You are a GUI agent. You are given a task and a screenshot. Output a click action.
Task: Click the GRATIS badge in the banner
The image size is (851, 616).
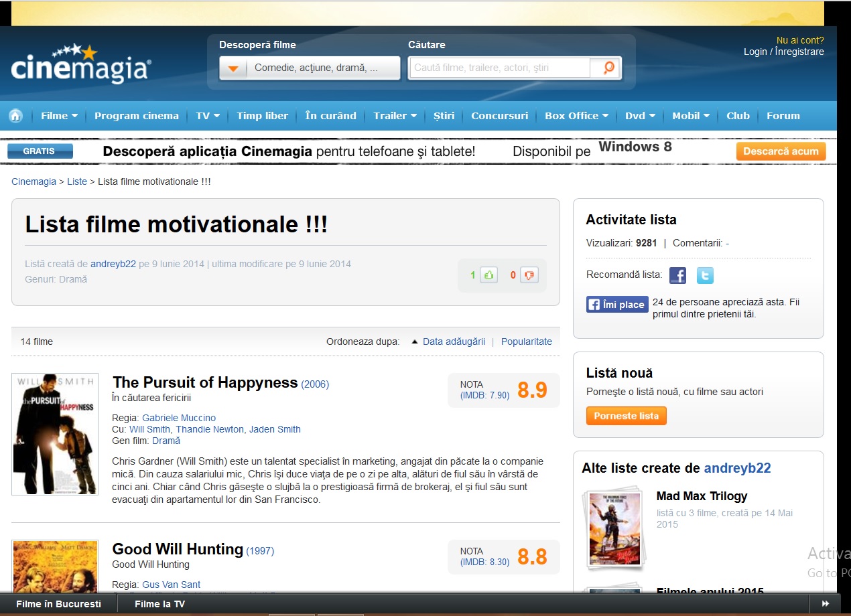point(40,151)
